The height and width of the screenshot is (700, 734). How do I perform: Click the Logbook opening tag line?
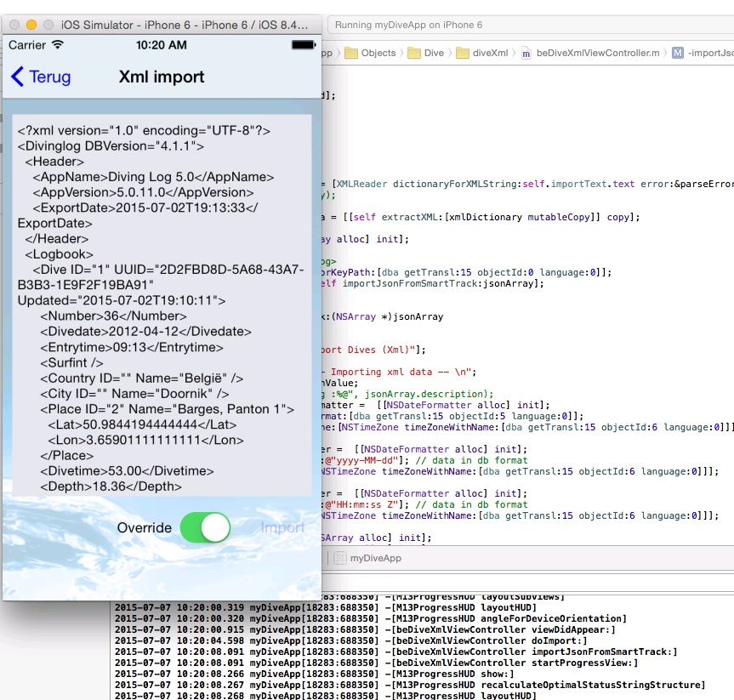click(x=59, y=254)
